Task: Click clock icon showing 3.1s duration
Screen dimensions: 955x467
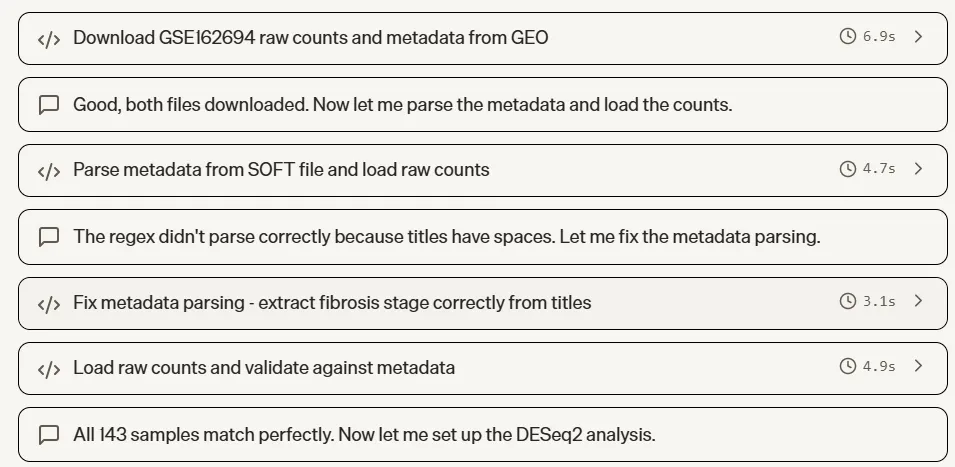Action: [848, 301]
